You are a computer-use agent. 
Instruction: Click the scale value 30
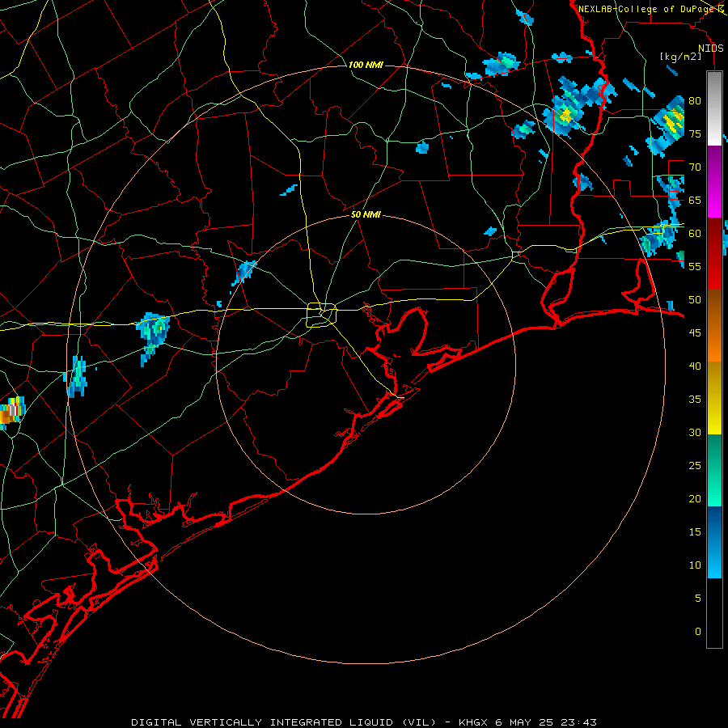[695, 432]
